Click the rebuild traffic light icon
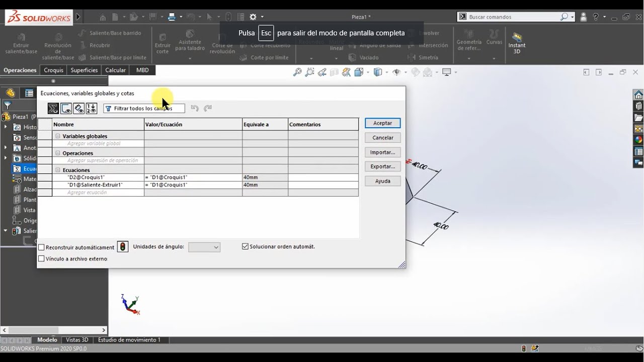The width and height of the screenshot is (644, 362). click(123, 247)
